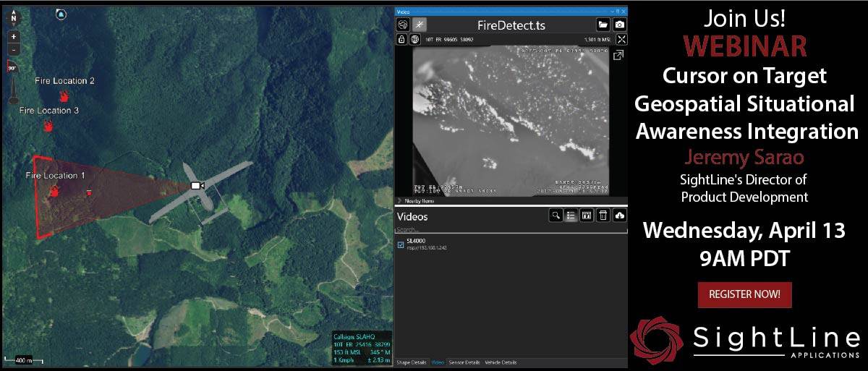Pop out the video with the external window icon

click(619, 55)
